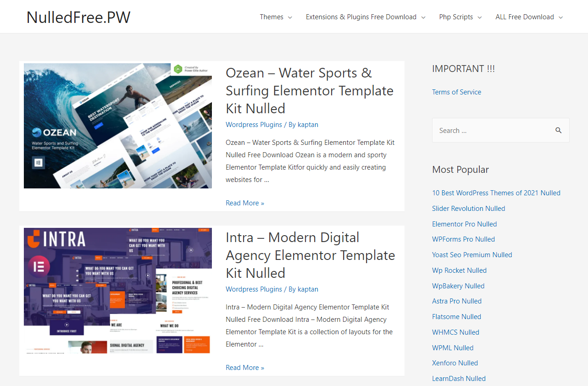
Task: Open Wordpress Plugins category under Ozean post
Action: tap(254, 125)
